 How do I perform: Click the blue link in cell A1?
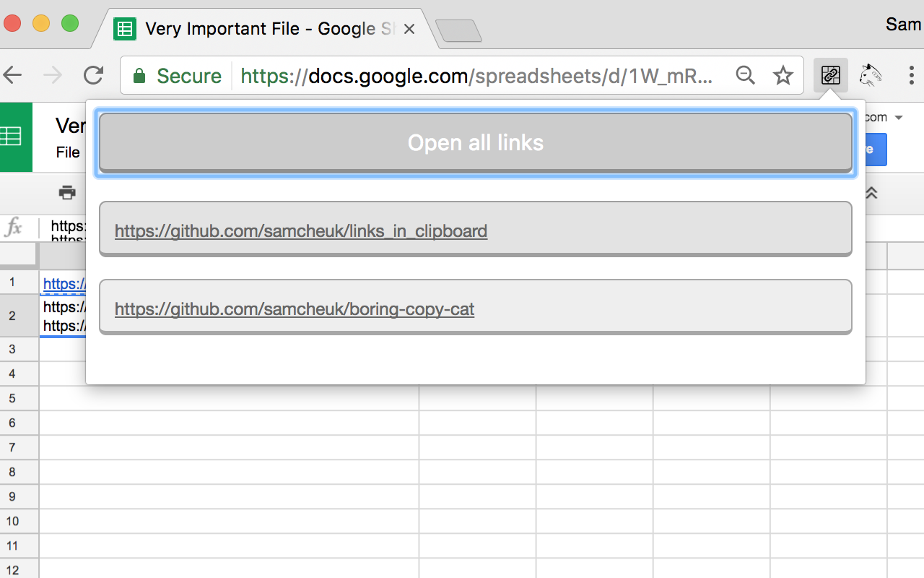point(64,284)
